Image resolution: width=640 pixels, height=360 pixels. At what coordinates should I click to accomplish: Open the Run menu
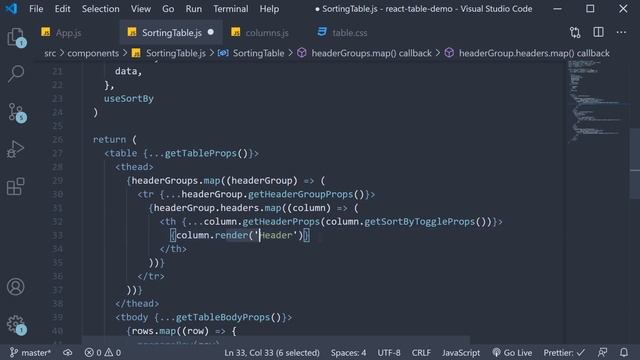click(193, 9)
